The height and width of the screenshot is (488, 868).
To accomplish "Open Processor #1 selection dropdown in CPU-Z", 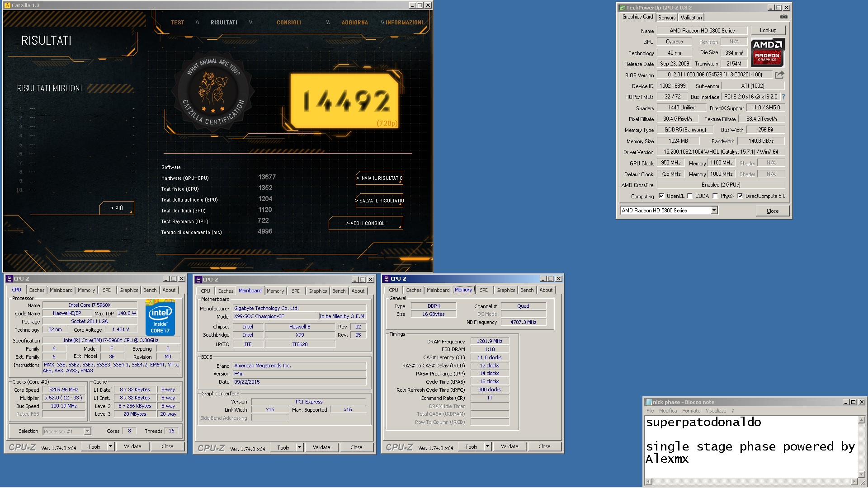I will click(x=87, y=432).
